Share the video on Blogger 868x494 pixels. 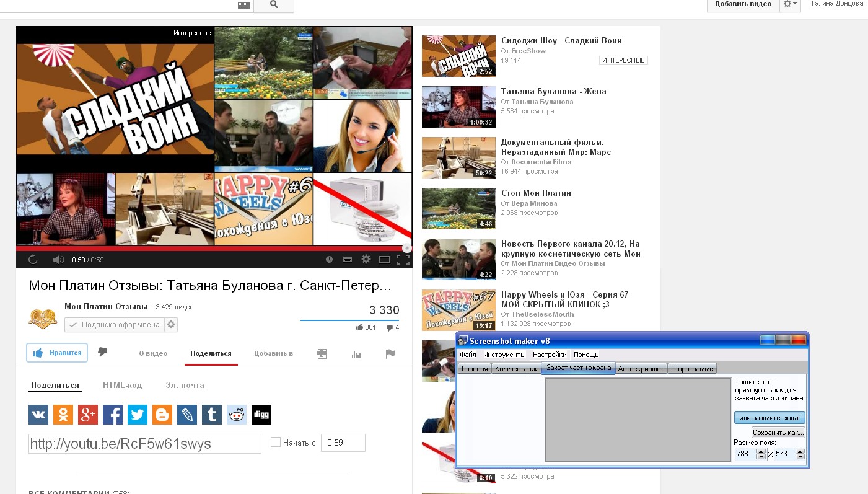(162, 415)
